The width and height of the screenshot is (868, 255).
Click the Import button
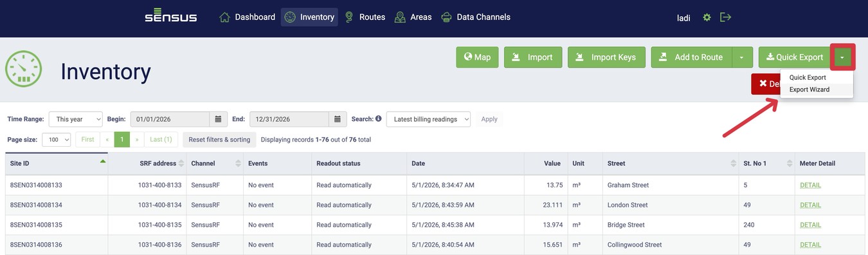[533, 57]
